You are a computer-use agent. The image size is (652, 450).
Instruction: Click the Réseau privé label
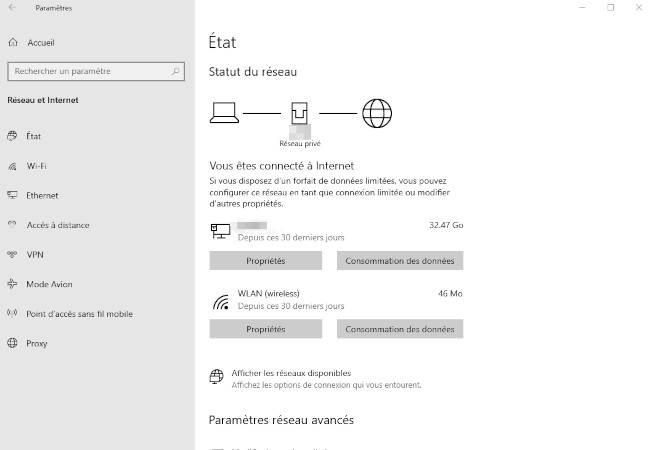coord(300,143)
